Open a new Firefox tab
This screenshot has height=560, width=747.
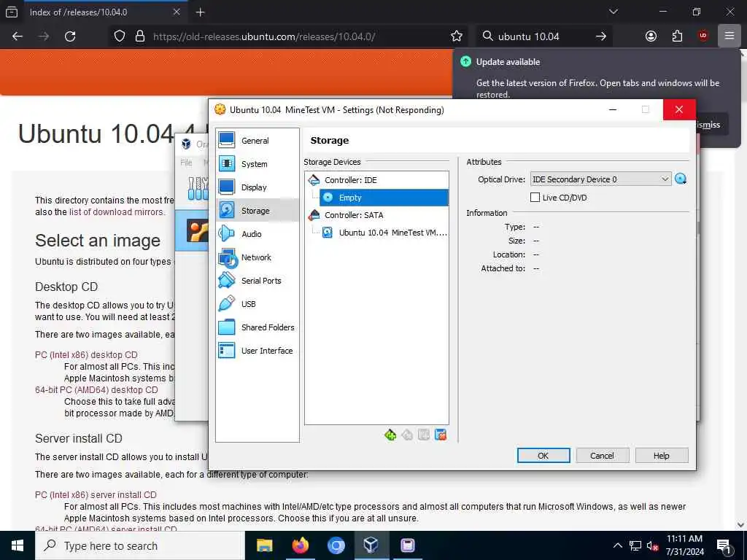point(200,12)
